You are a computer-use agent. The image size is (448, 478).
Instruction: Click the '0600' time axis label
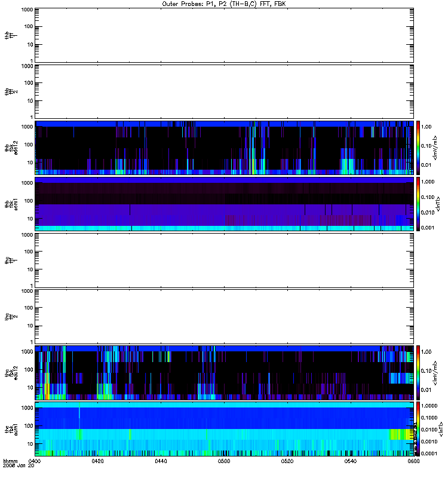pos(413,461)
